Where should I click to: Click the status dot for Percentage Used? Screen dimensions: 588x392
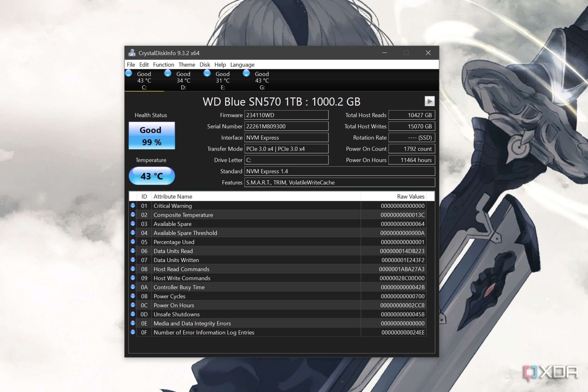pyautogui.click(x=133, y=242)
